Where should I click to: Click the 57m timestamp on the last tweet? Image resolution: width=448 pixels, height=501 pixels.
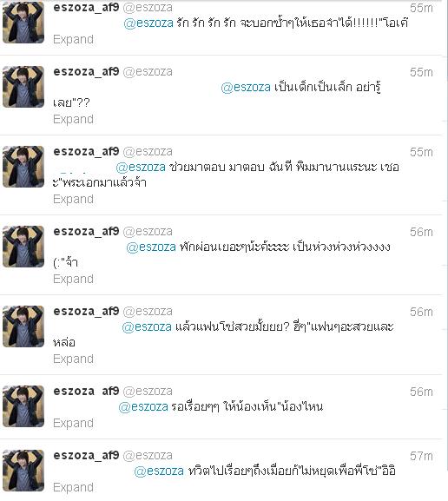click(x=421, y=456)
